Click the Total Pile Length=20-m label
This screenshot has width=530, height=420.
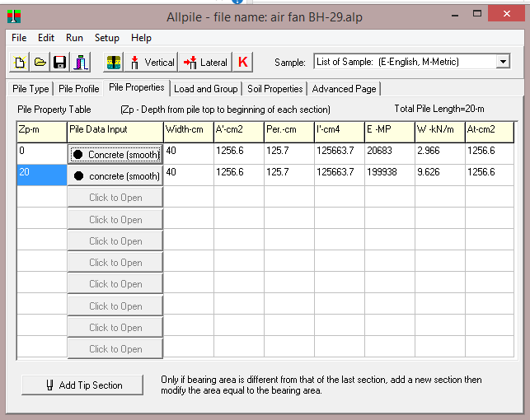coord(439,109)
